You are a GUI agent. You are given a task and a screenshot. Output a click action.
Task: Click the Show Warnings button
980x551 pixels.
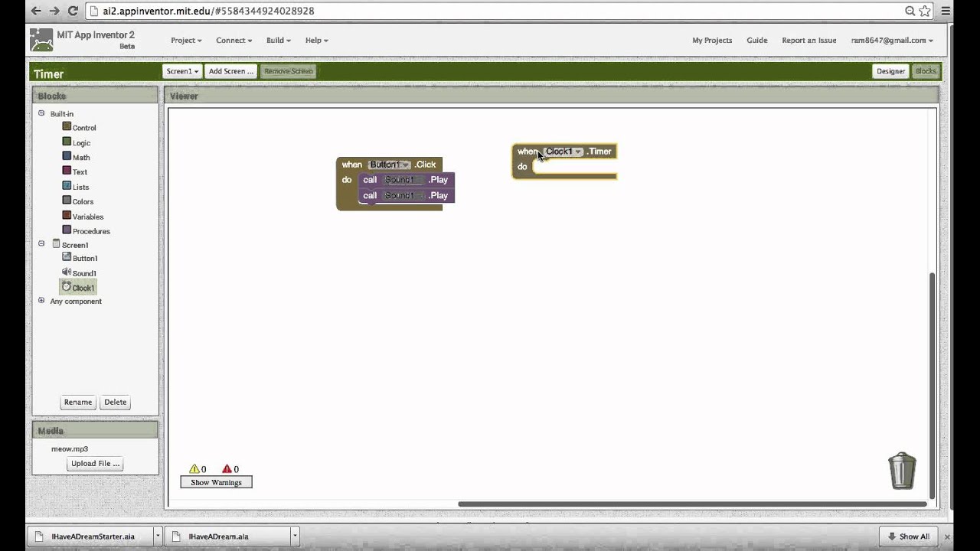[x=216, y=482]
